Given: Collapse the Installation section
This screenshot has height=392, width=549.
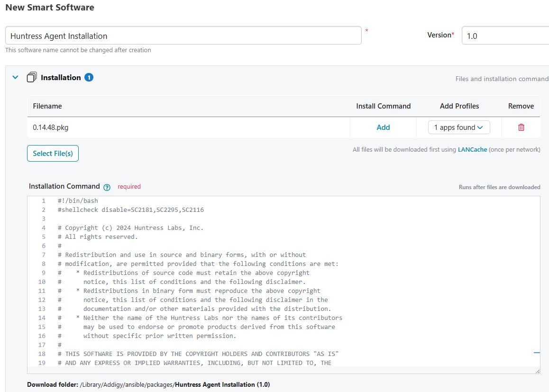Looking at the screenshot, I should coord(15,77).
